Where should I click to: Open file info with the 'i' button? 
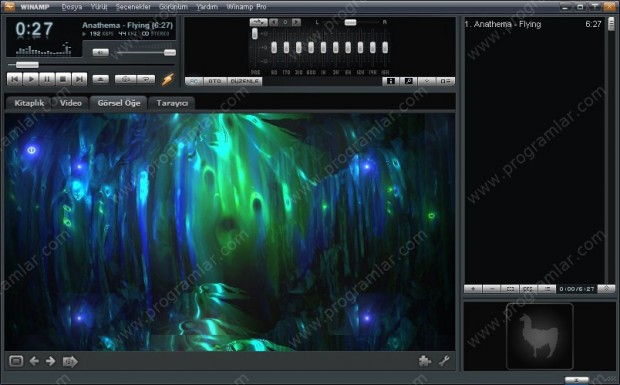coord(390,81)
